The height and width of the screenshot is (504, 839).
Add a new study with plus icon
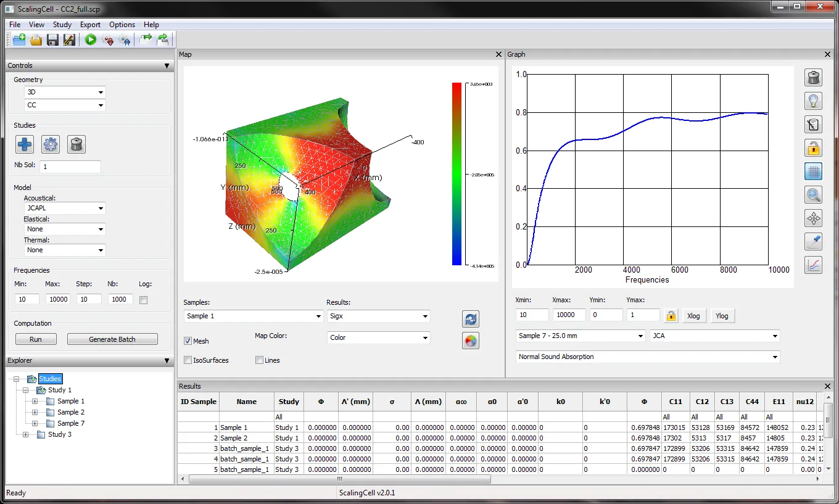click(25, 144)
